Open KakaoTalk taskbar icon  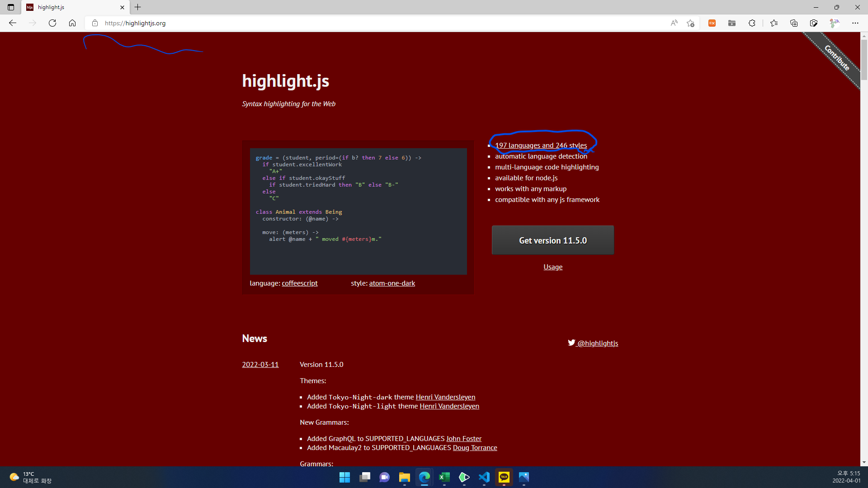coord(504,477)
